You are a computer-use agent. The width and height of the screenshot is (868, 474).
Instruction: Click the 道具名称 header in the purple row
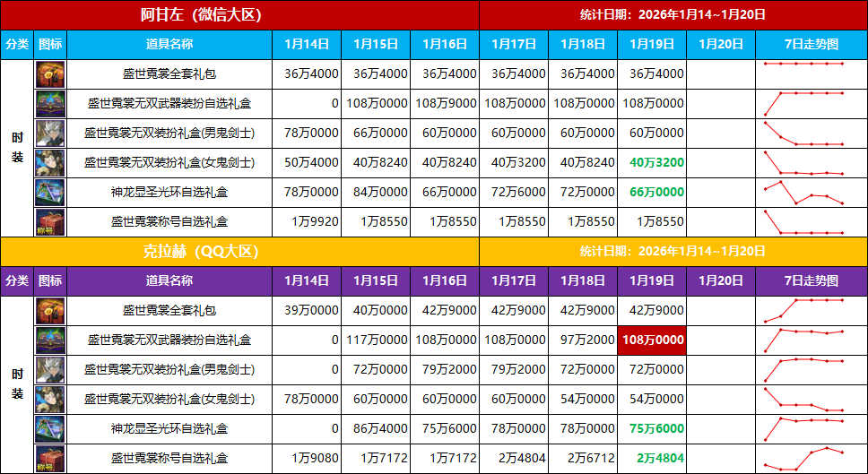169,281
